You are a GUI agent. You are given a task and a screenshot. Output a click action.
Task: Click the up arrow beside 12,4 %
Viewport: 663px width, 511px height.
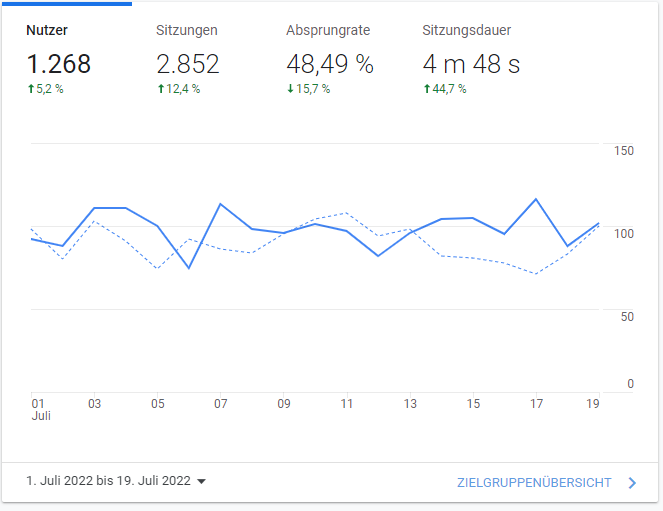pos(160,89)
